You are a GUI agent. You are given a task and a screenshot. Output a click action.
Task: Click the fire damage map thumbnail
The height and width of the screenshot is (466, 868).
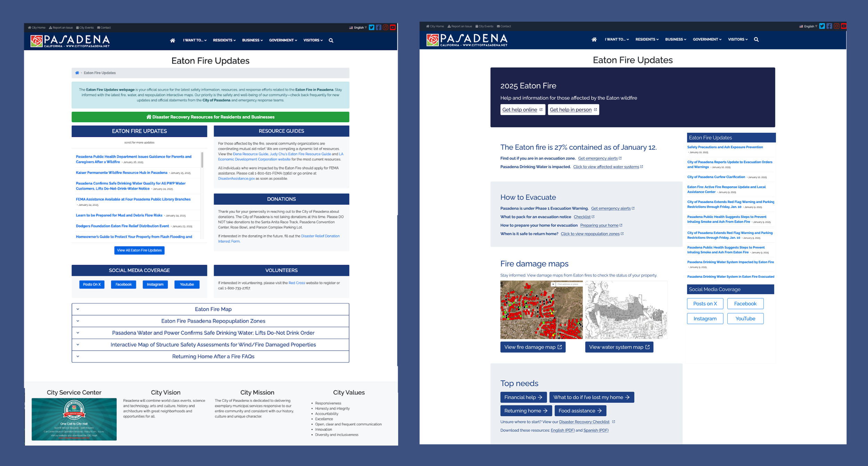pos(541,310)
